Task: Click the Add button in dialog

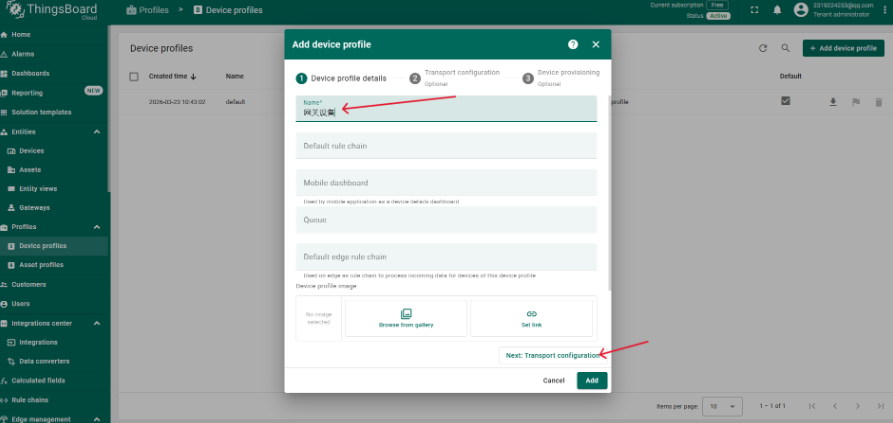Action: pyautogui.click(x=592, y=380)
